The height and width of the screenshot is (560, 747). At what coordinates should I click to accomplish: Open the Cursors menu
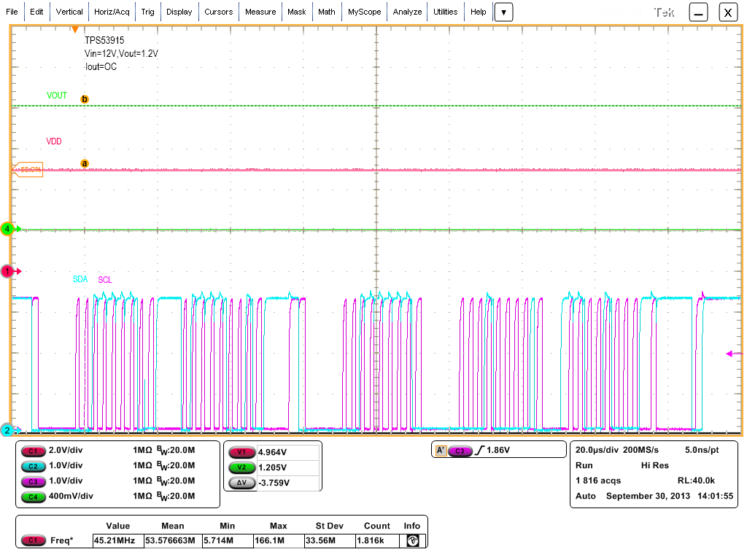point(219,12)
